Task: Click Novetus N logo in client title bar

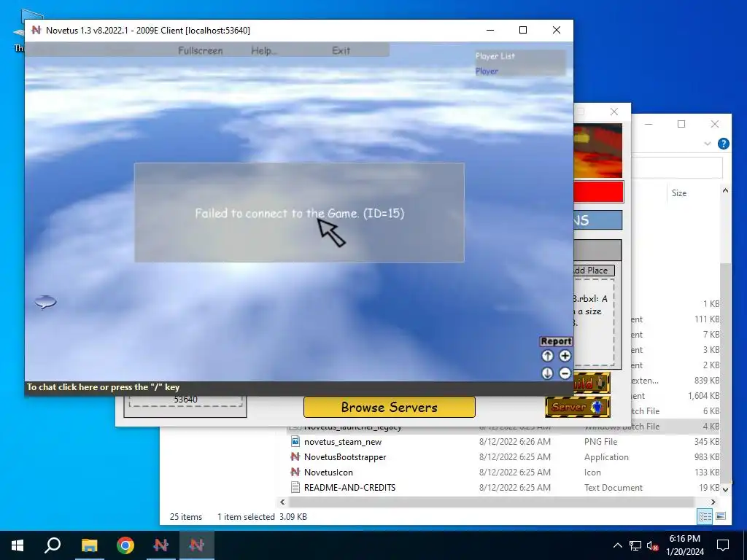Action: click(36, 30)
